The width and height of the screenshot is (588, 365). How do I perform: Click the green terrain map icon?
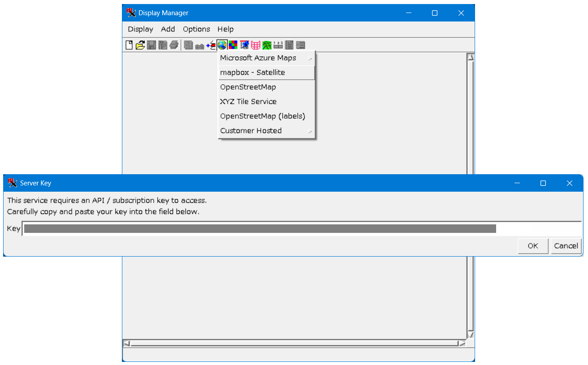267,45
